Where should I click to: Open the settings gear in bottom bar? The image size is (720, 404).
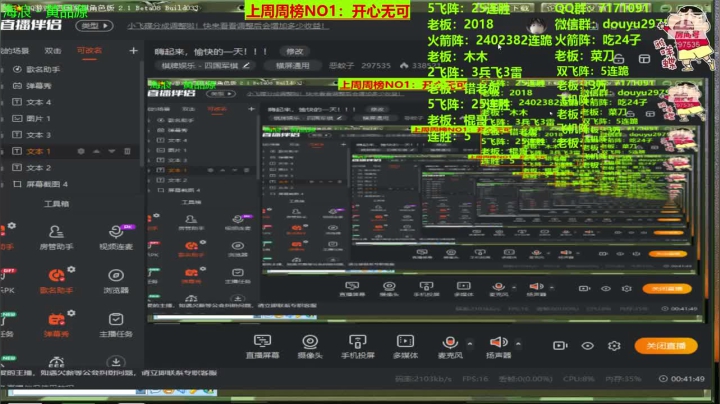pos(614,345)
